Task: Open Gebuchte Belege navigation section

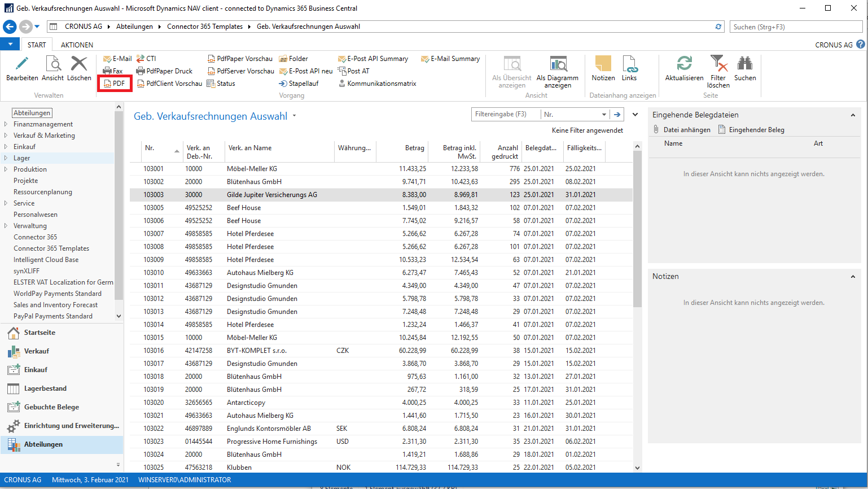Action: (62, 407)
